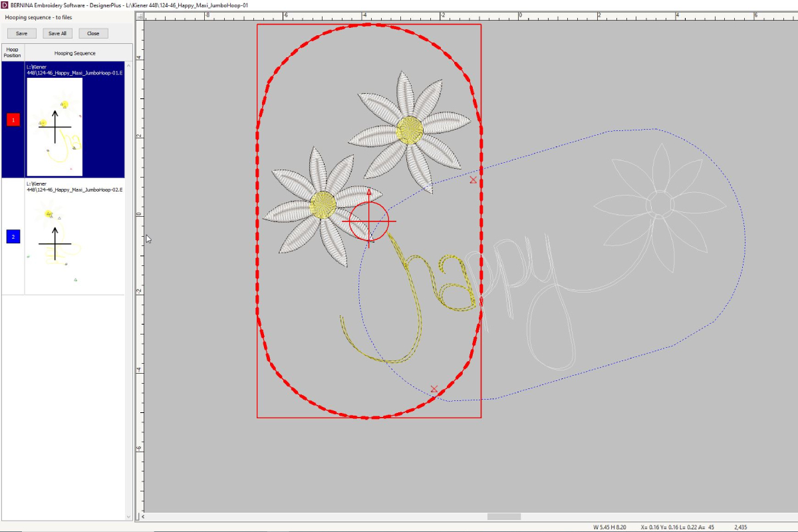Image resolution: width=798 pixels, height=532 pixels.
Task: Click the W 5.45 H 8.20 status field
Action: 608,526
